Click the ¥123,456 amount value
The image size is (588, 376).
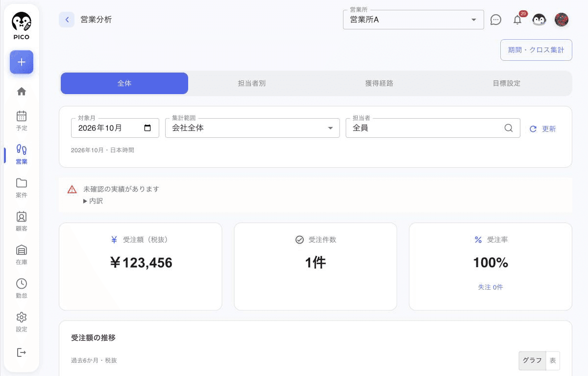pyautogui.click(x=141, y=263)
